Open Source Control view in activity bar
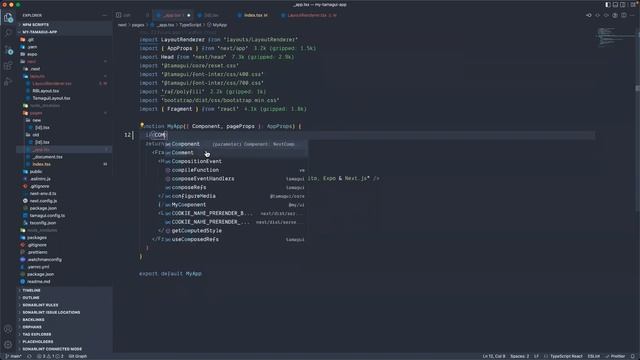 [8, 50]
